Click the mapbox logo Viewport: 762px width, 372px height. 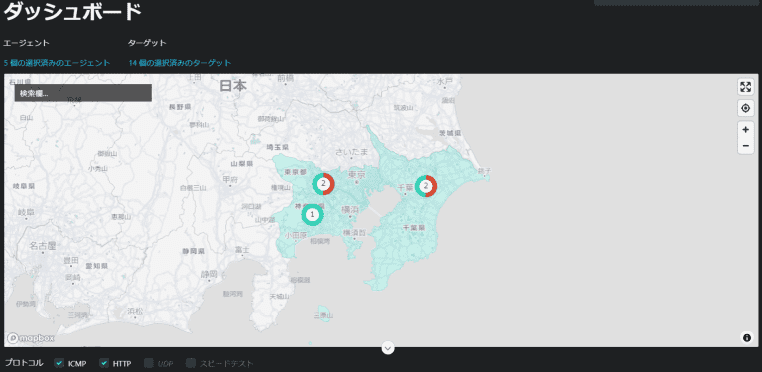[x=30, y=337]
